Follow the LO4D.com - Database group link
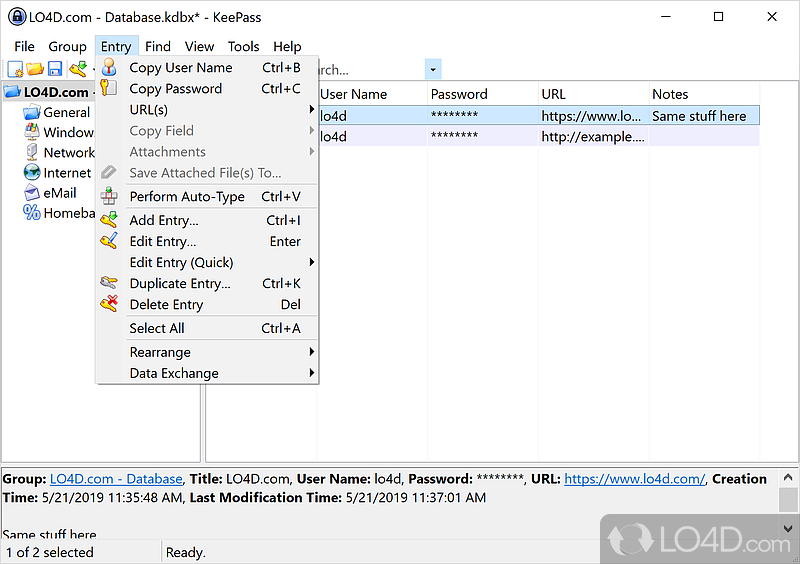800x564 pixels. (x=116, y=479)
